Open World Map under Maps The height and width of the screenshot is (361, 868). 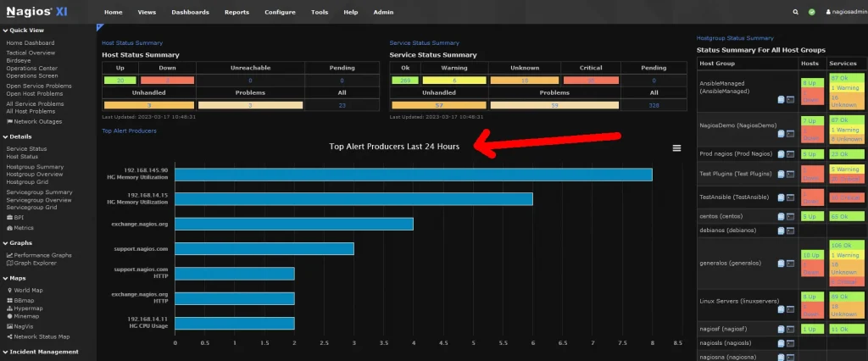click(x=25, y=290)
